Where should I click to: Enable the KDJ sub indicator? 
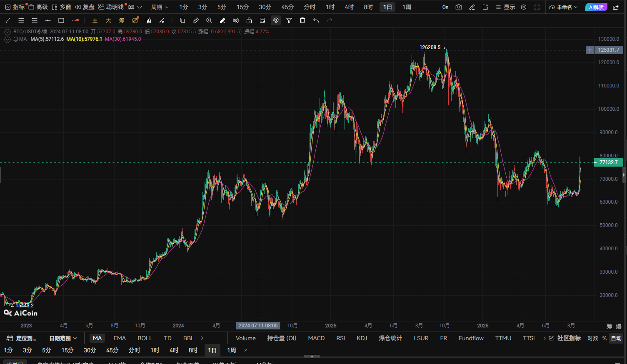tap(362, 338)
